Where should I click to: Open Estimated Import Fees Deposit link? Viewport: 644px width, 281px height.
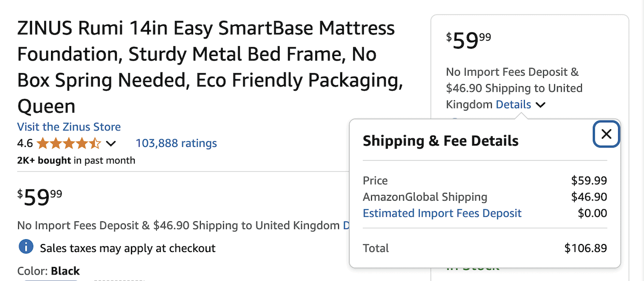442,213
